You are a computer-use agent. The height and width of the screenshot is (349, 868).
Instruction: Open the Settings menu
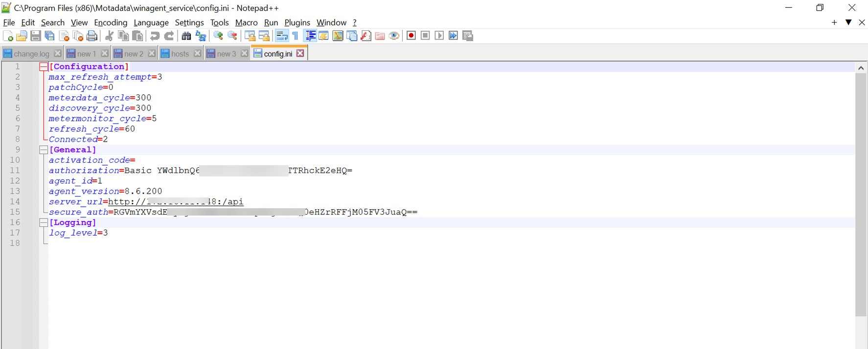coord(189,22)
